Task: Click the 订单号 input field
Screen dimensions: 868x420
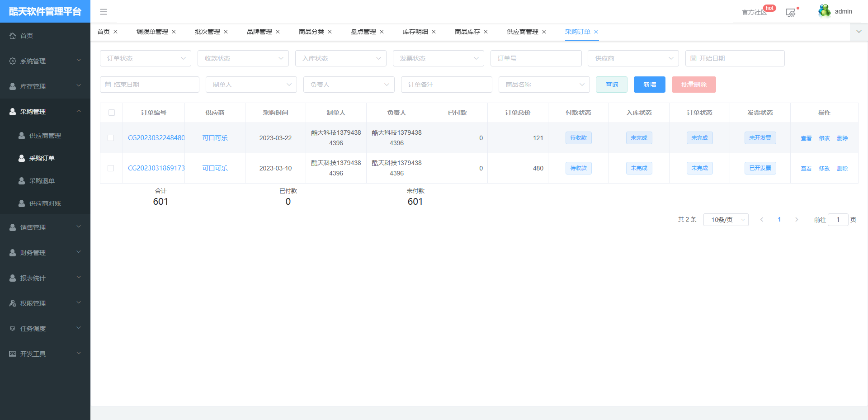Action: click(x=536, y=58)
